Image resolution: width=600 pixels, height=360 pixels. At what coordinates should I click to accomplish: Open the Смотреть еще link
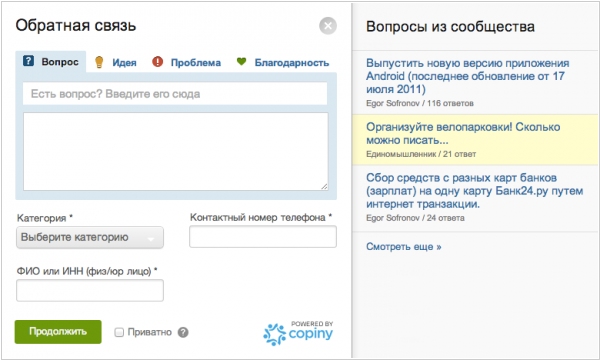[403, 247]
